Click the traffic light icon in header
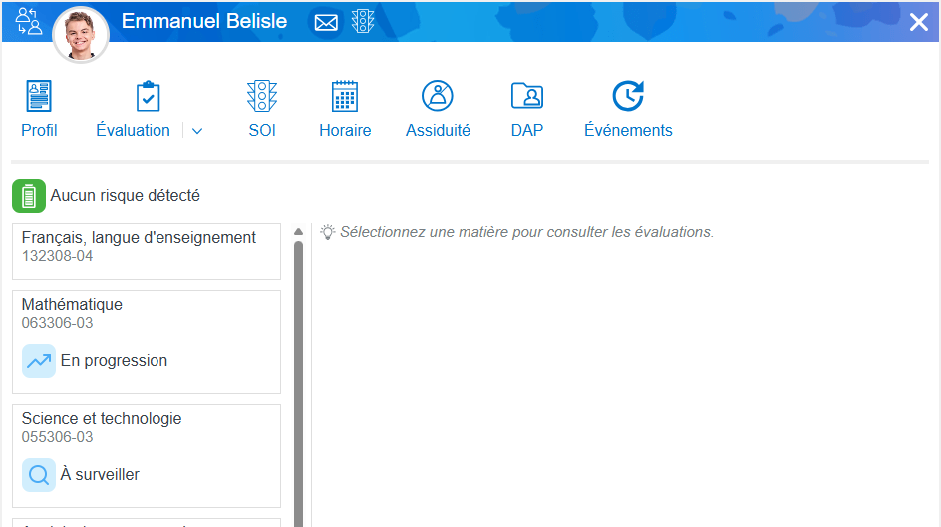This screenshot has height=527, width=941. (362, 22)
